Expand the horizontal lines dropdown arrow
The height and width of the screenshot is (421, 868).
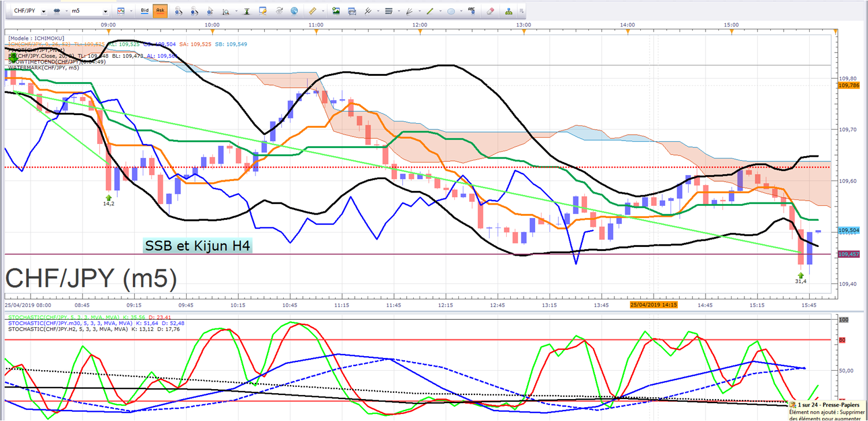tap(398, 11)
